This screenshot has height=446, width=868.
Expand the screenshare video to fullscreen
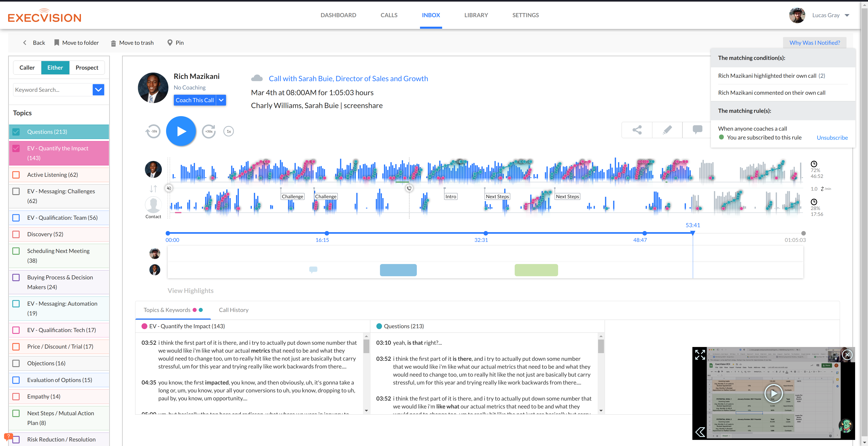[700, 354]
